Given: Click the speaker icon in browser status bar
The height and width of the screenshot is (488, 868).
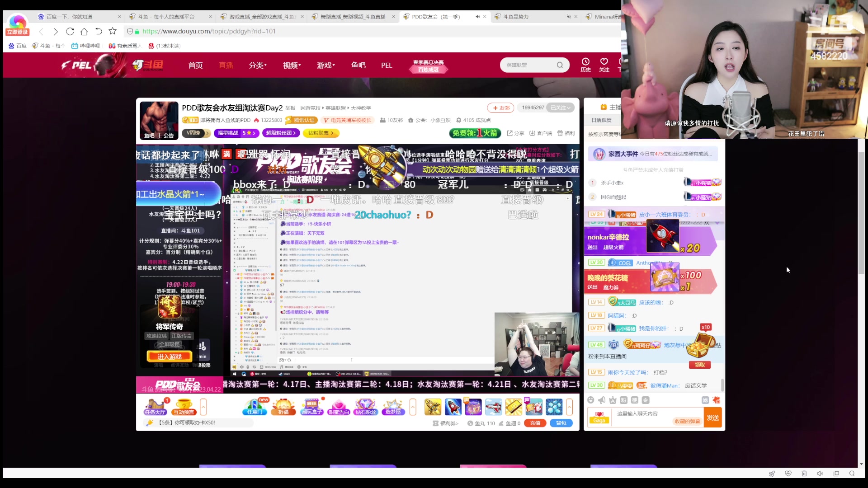Looking at the screenshot, I should (820, 474).
